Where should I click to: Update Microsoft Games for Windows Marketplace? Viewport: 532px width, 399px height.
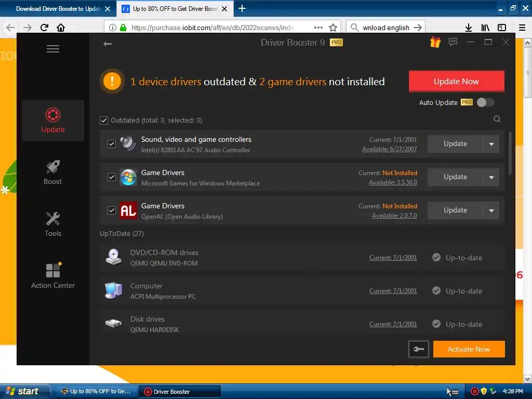tap(455, 177)
